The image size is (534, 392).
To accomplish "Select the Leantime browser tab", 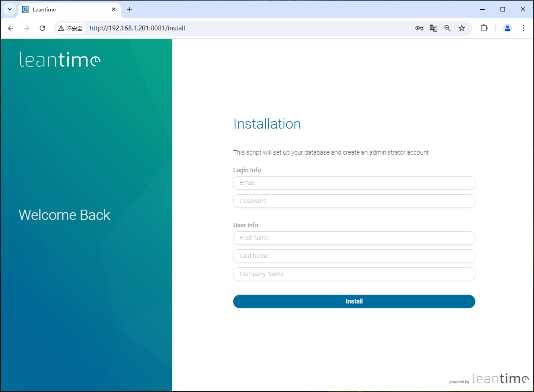I will click(69, 9).
